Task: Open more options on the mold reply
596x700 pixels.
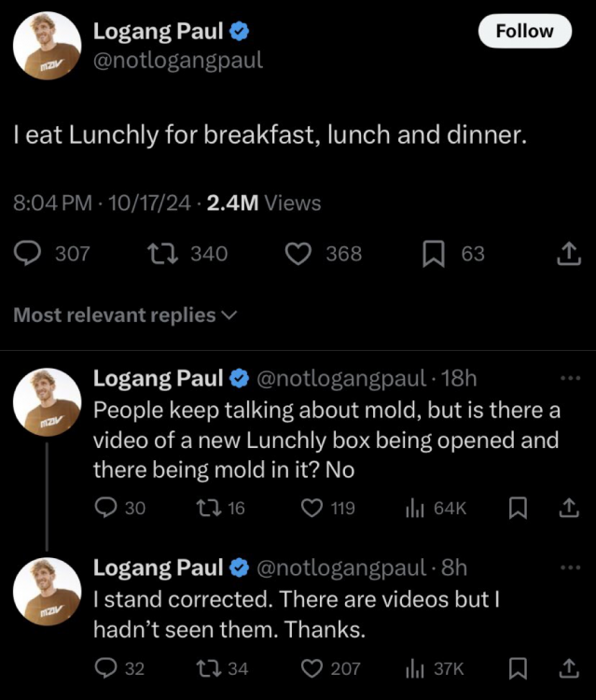Action: [x=569, y=378]
